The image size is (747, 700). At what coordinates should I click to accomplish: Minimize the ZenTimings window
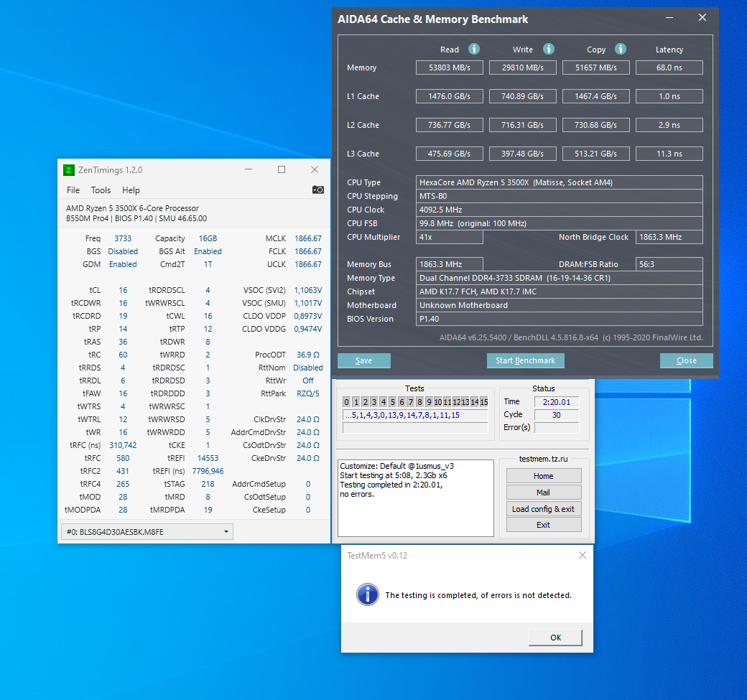click(249, 169)
